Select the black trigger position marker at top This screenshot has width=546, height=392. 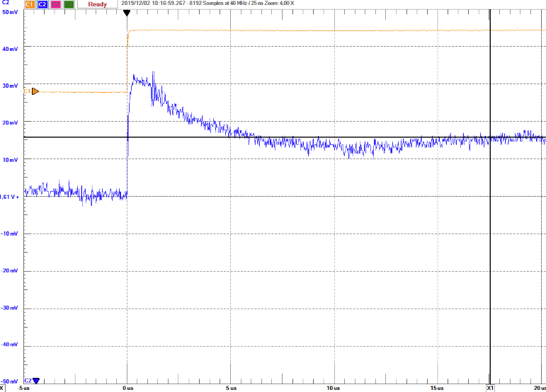[127, 13]
